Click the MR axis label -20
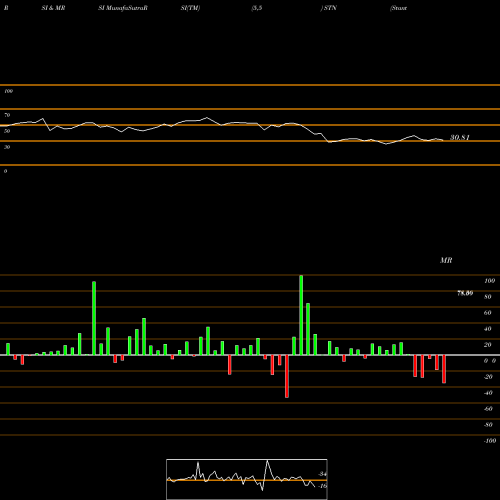Screen dimensions: 500x500 click(488, 377)
